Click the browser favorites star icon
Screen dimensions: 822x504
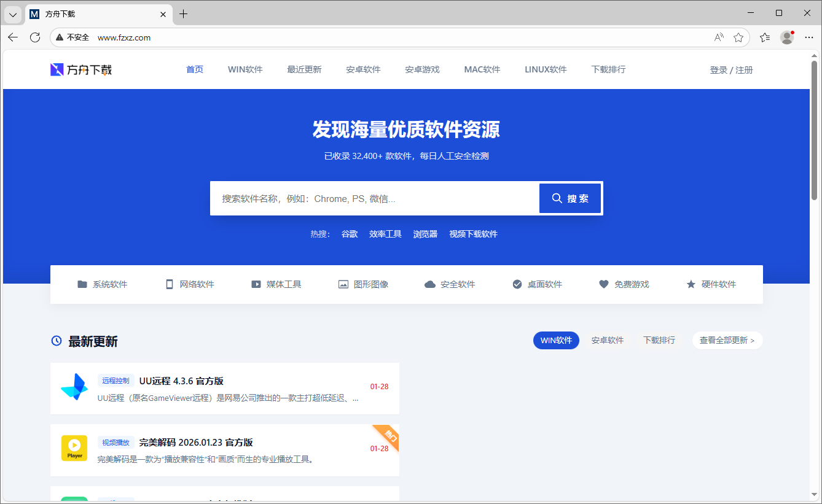738,37
